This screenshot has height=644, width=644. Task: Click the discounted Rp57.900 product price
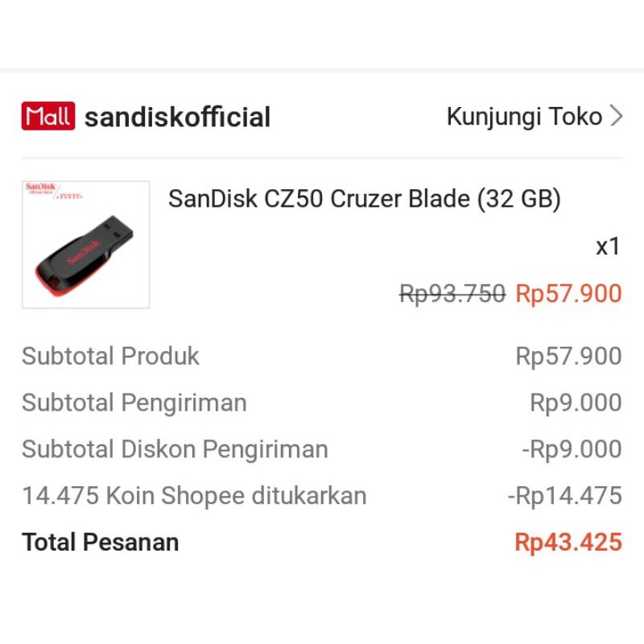point(568,294)
